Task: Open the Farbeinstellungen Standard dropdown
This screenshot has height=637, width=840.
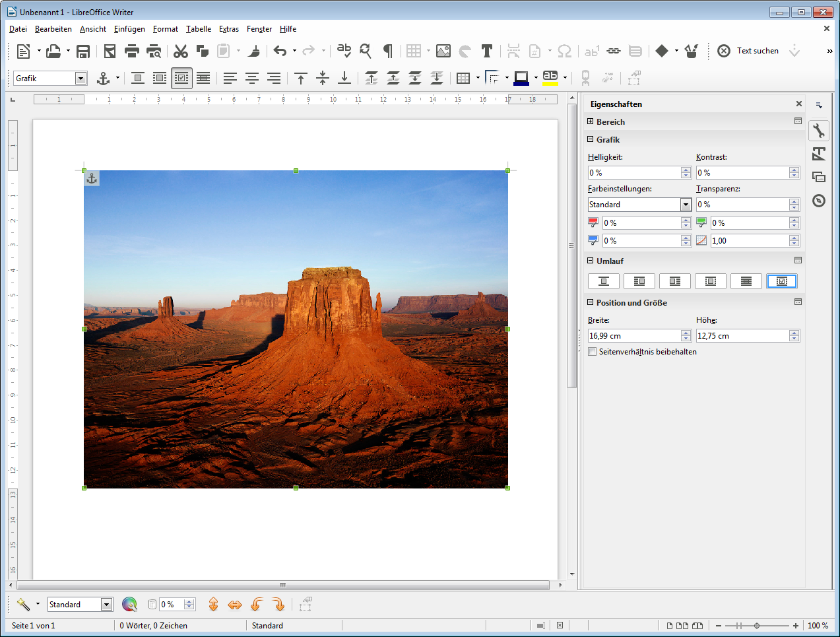Action: tap(686, 205)
